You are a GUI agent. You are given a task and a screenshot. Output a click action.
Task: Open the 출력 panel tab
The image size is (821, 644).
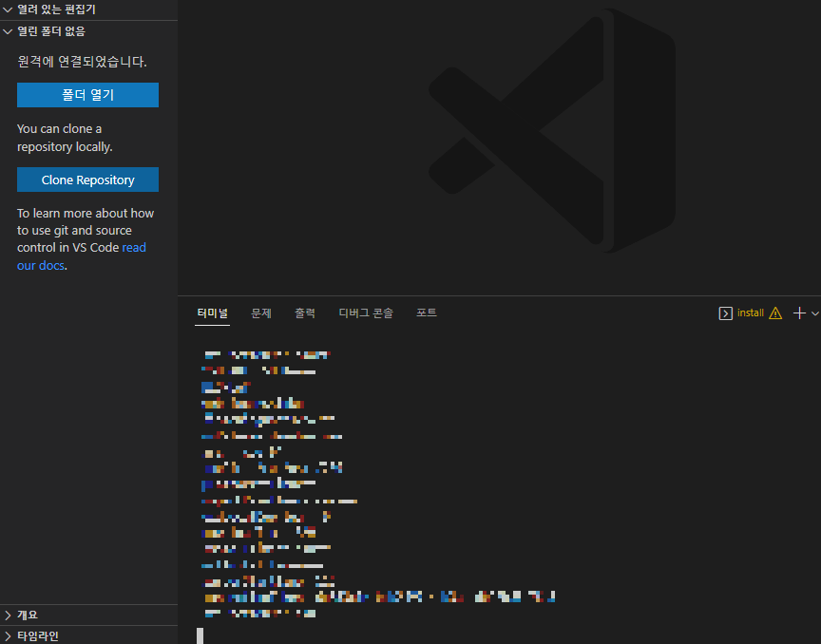tap(305, 313)
